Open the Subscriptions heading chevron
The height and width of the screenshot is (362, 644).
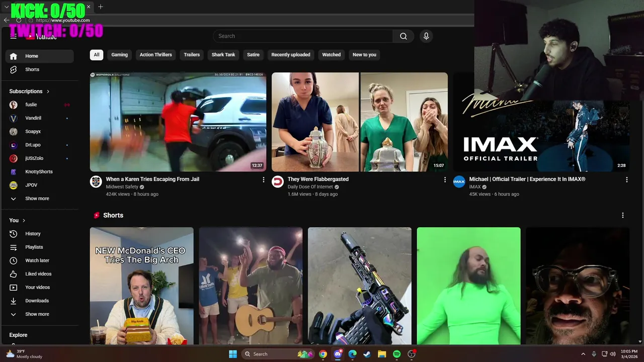48,92
